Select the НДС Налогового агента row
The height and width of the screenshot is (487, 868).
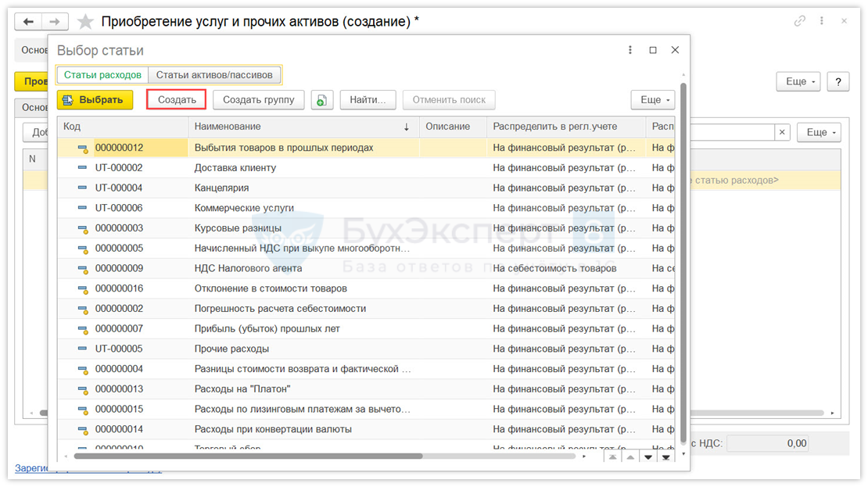(366, 268)
